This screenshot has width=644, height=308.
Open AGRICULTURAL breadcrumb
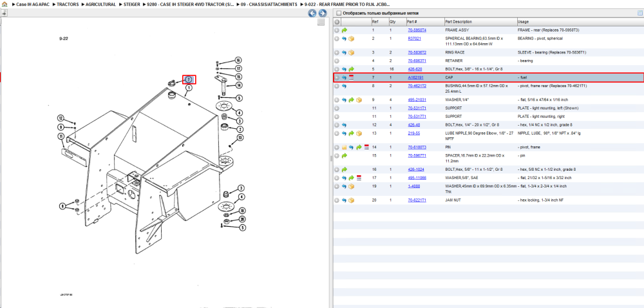(x=101, y=4)
